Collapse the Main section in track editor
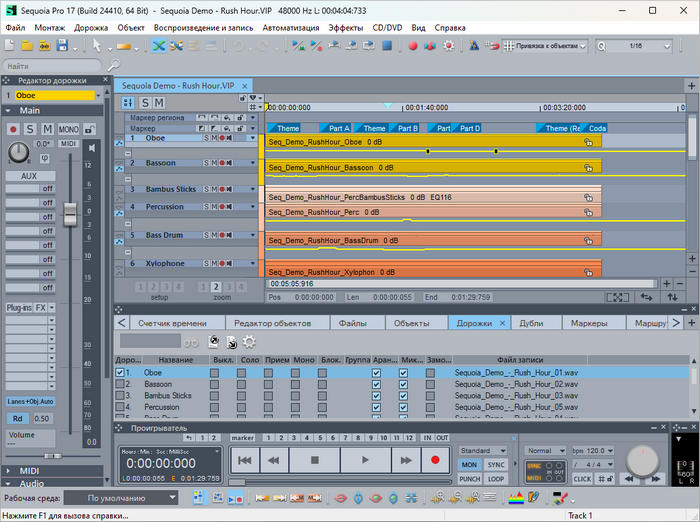This screenshot has height=522, width=700. (10, 110)
